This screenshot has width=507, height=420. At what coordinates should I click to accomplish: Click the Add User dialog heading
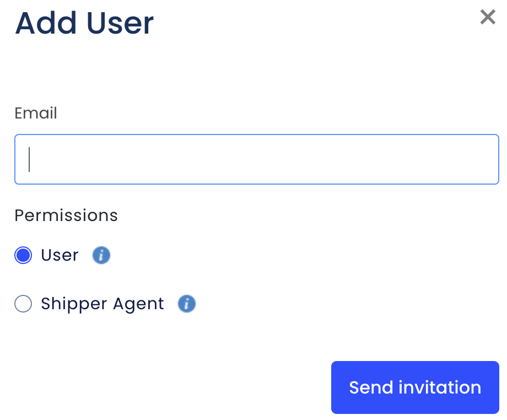coord(84,23)
